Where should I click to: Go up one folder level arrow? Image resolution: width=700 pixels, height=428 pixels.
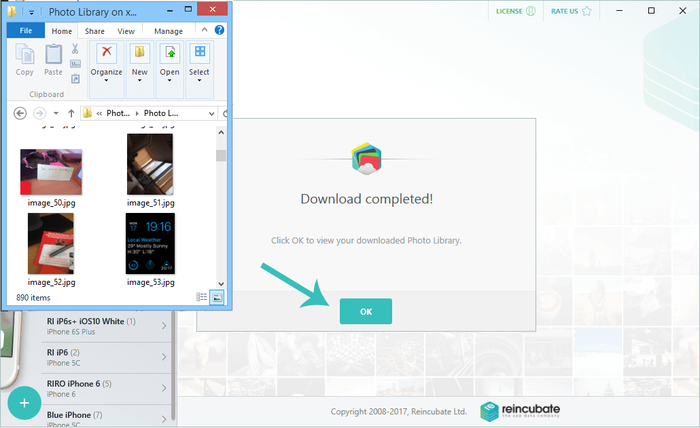tap(71, 113)
